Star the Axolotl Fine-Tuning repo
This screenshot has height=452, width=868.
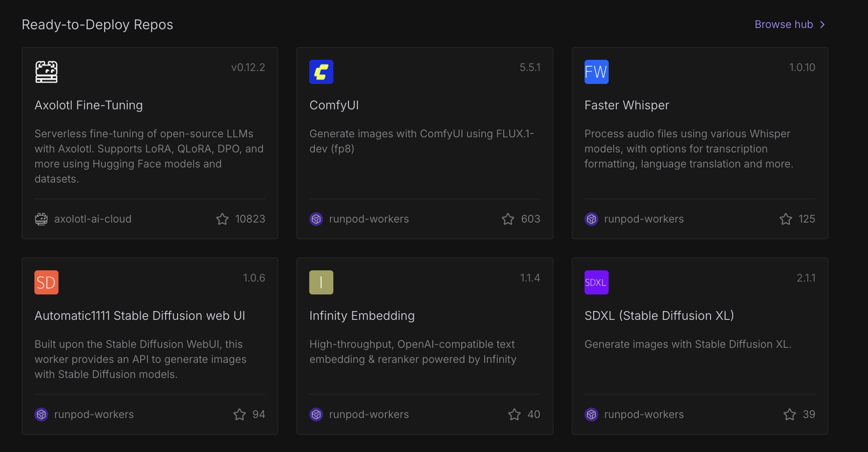(222, 219)
